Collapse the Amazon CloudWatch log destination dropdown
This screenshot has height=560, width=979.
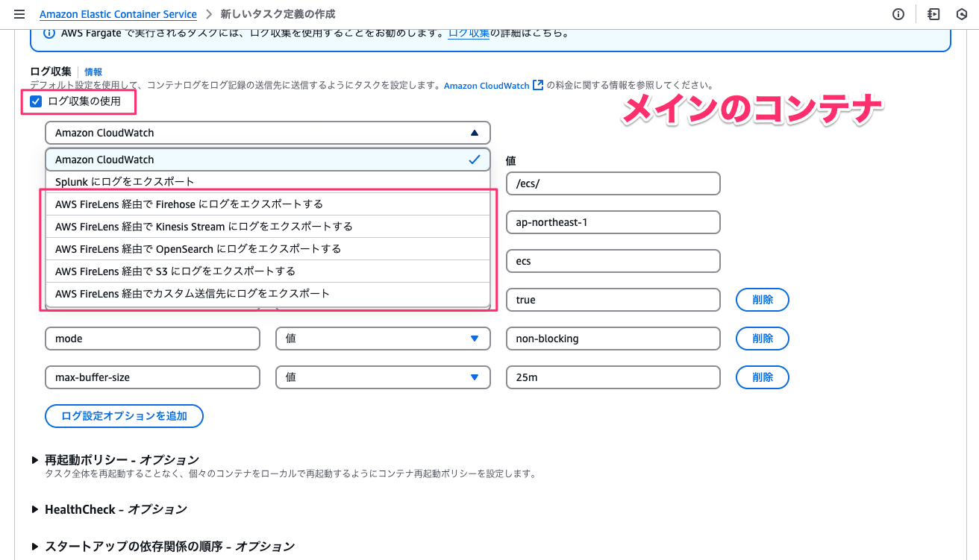pos(268,133)
